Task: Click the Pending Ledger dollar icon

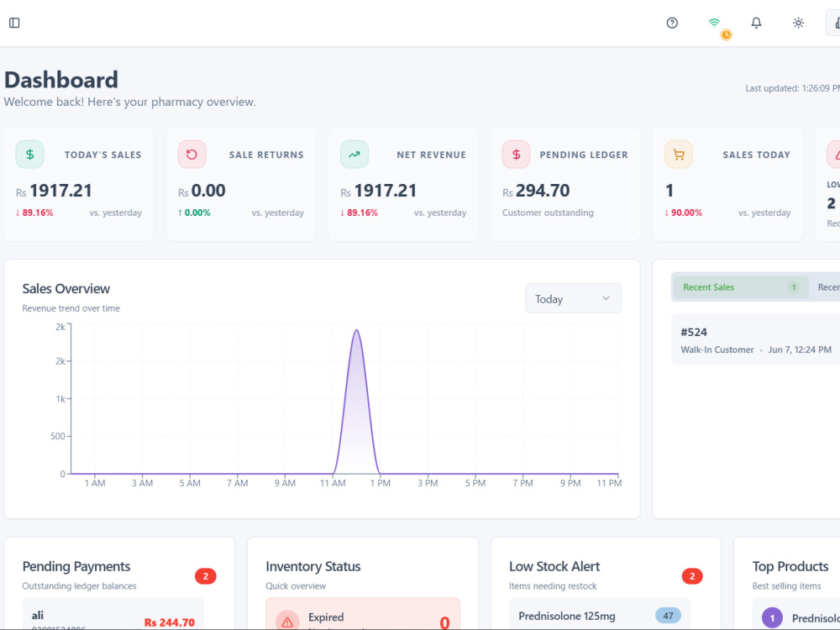Action: click(516, 155)
